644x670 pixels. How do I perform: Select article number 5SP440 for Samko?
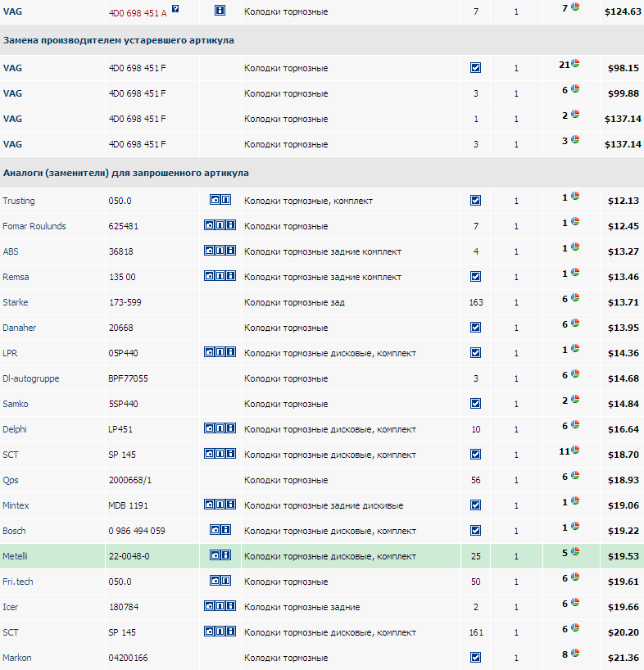pos(123,404)
